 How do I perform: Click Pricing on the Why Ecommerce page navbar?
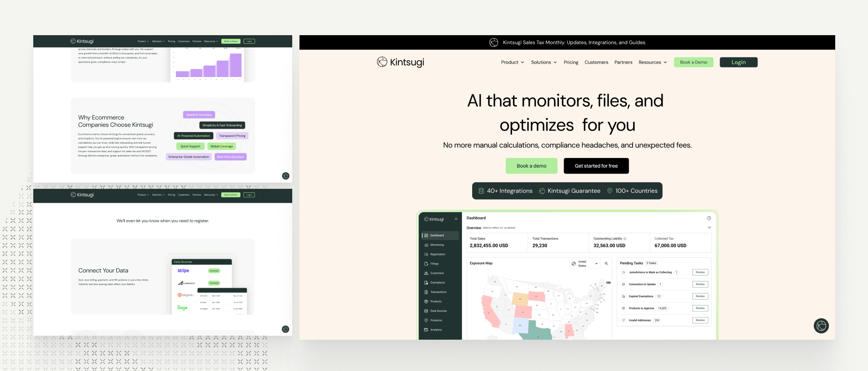pos(172,41)
